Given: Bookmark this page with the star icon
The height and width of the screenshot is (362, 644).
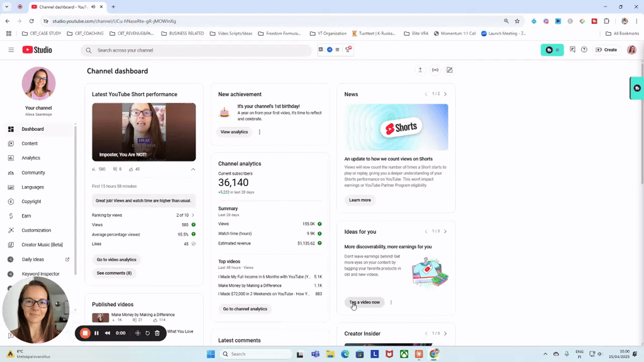Looking at the screenshot, I should [517, 21].
